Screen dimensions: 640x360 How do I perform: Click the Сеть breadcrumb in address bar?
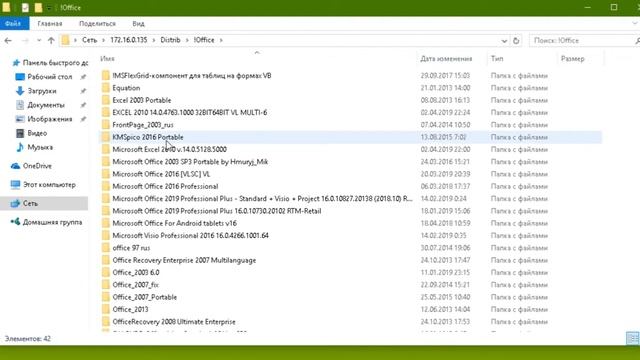[89, 40]
